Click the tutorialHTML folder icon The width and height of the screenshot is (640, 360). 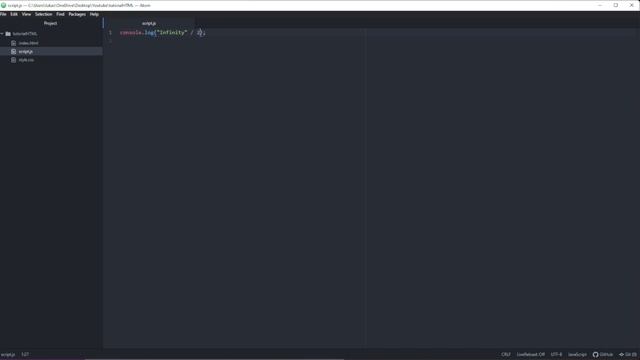point(8,34)
